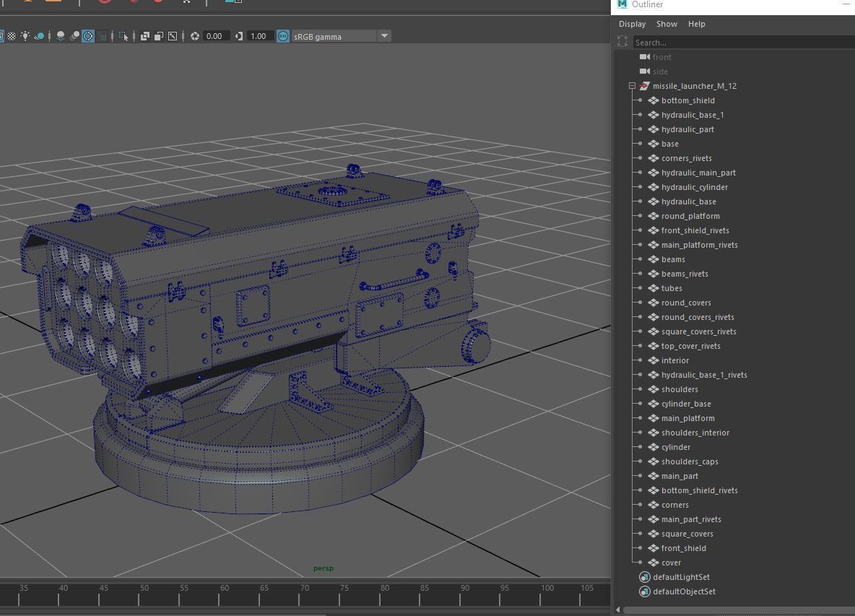Toggle viewport shadows icon
Image resolution: width=855 pixels, height=616 pixels.
click(x=39, y=36)
